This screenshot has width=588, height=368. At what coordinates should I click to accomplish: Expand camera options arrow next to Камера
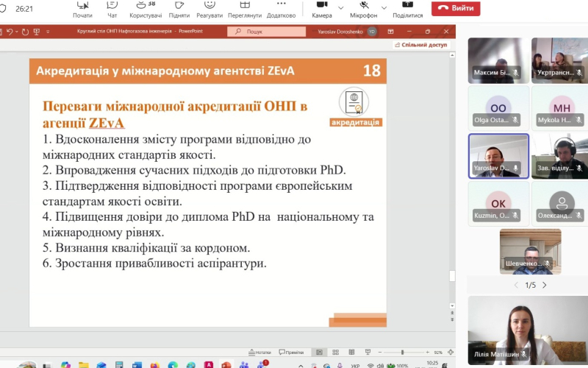point(340,8)
